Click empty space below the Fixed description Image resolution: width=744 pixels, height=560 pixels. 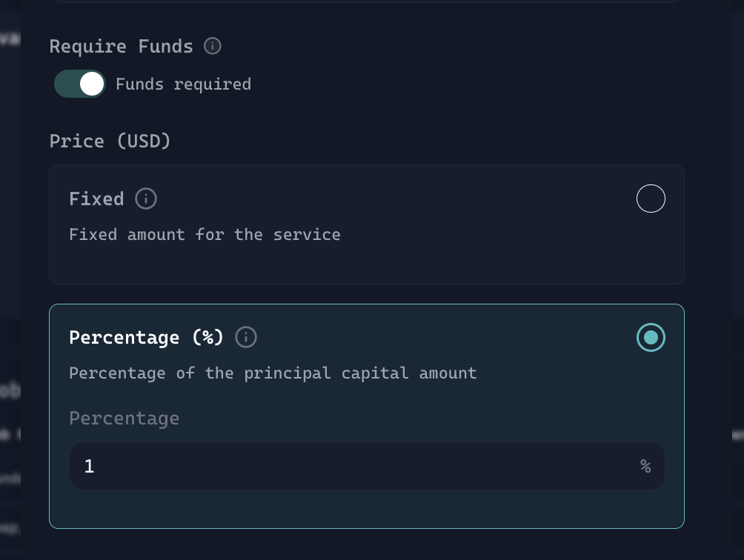click(x=366, y=264)
